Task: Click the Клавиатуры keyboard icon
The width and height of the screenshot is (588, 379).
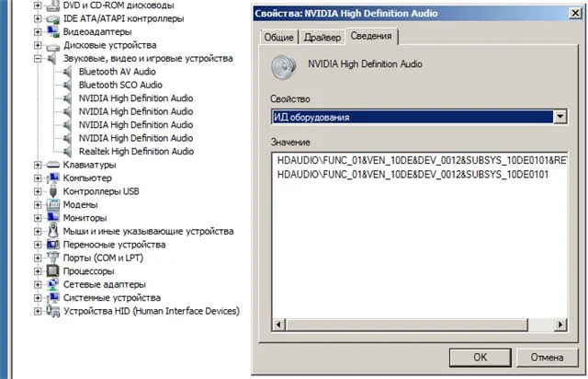Action: [x=53, y=165]
